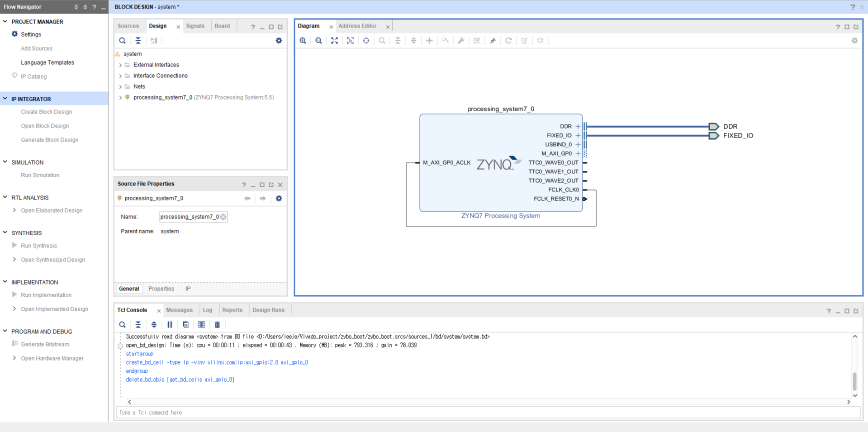Expand the M_AXI_GP0 interface plus

pyautogui.click(x=578, y=154)
